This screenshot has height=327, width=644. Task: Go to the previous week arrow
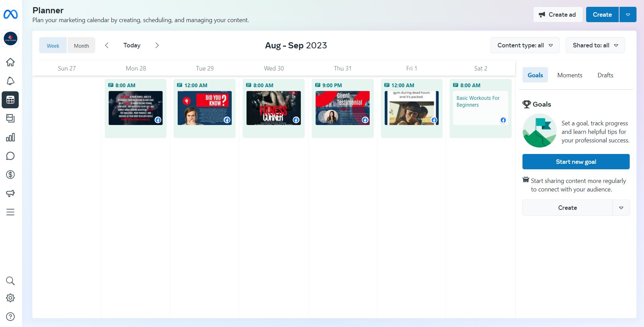pyautogui.click(x=107, y=45)
